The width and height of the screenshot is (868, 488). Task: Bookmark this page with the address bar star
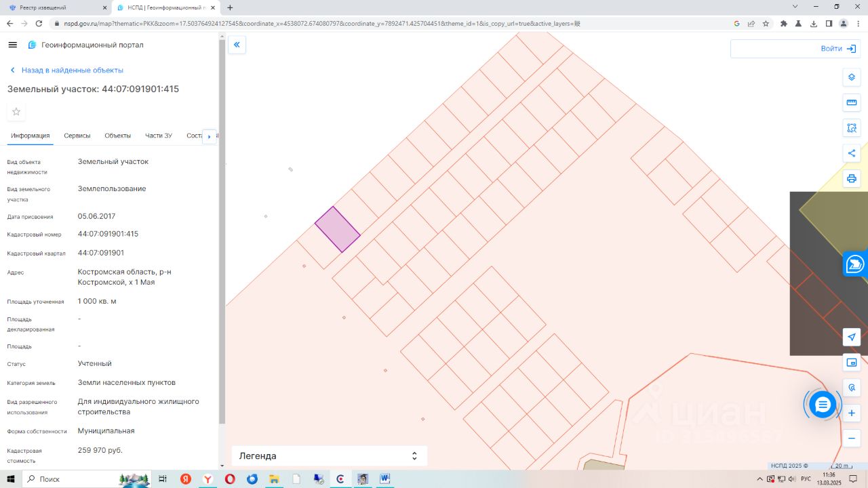(766, 23)
